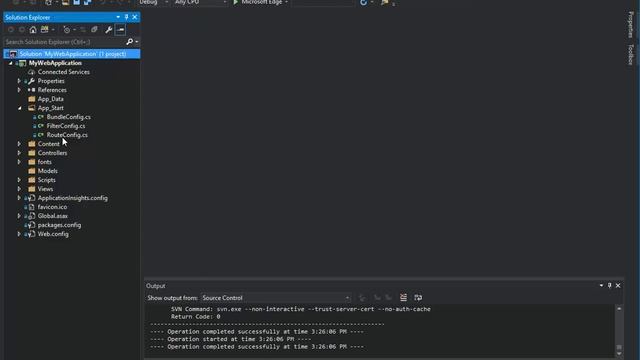This screenshot has width=640, height=360.
Task: Select the App_Data folder
Action: (x=50, y=99)
